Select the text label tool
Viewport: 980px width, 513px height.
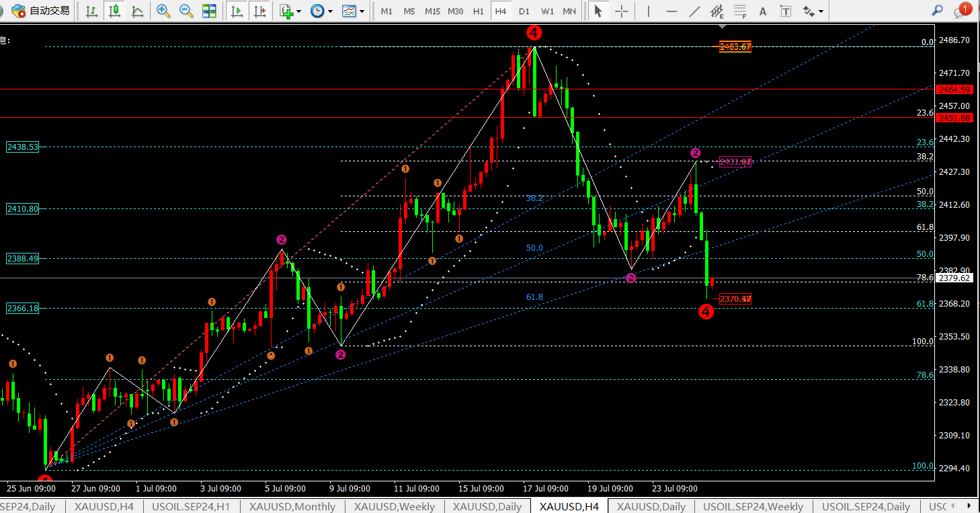tap(786, 11)
